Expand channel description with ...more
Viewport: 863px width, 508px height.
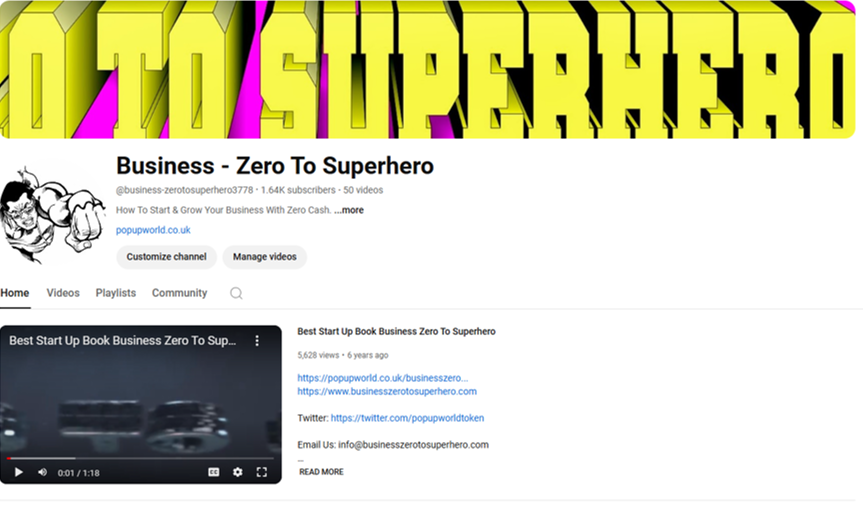(349, 210)
